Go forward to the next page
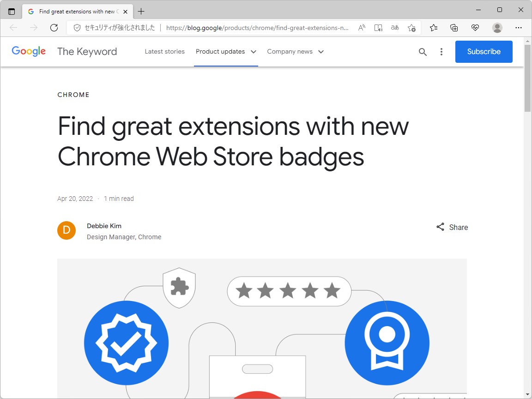 [x=34, y=28]
